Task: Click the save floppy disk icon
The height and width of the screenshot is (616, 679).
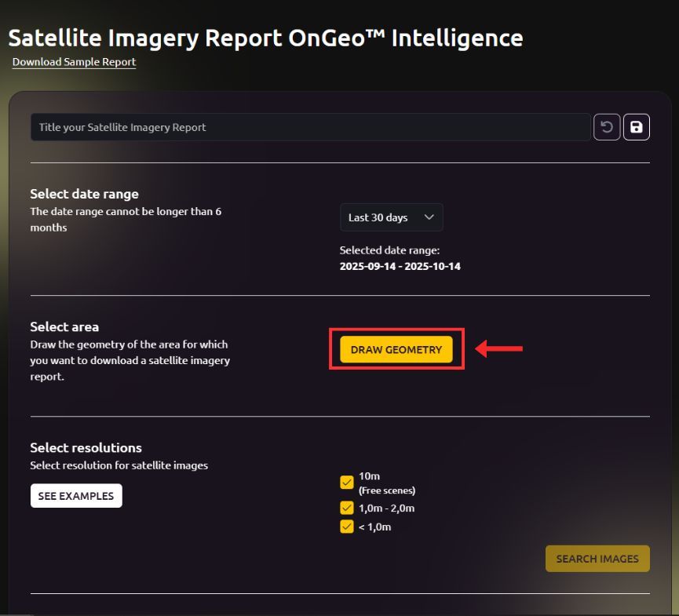Action: coord(637,127)
